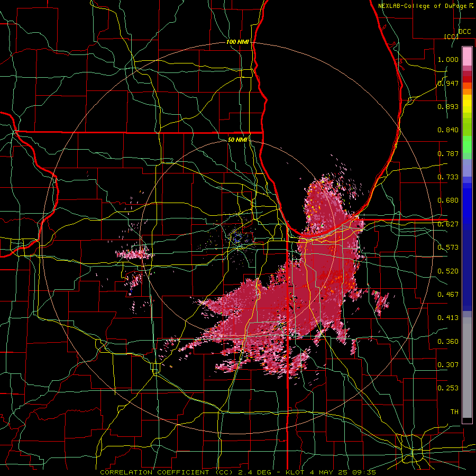
Task: Click the 0.840 color scale label
Action: click(x=448, y=130)
